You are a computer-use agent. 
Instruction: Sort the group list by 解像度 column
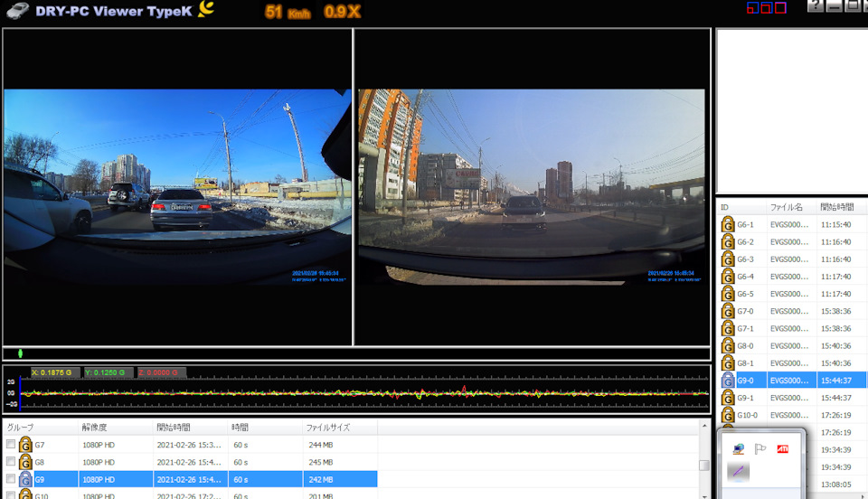coord(115,427)
